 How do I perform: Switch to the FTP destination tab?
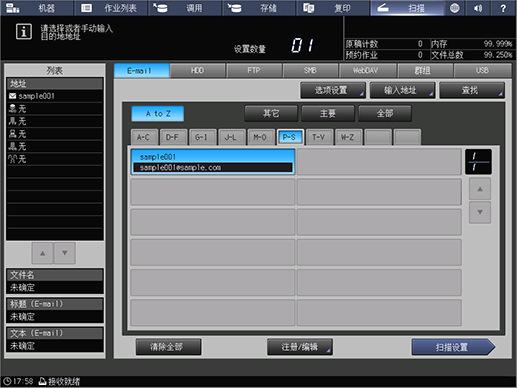tap(254, 71)
